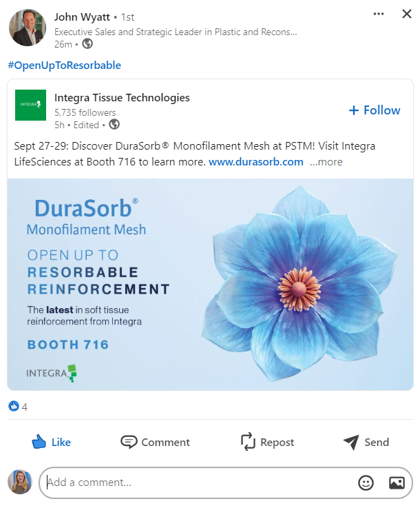The image size is (420, 517).
Task: Click the Repost arrows icon
Action: click(x=248, y=441)
